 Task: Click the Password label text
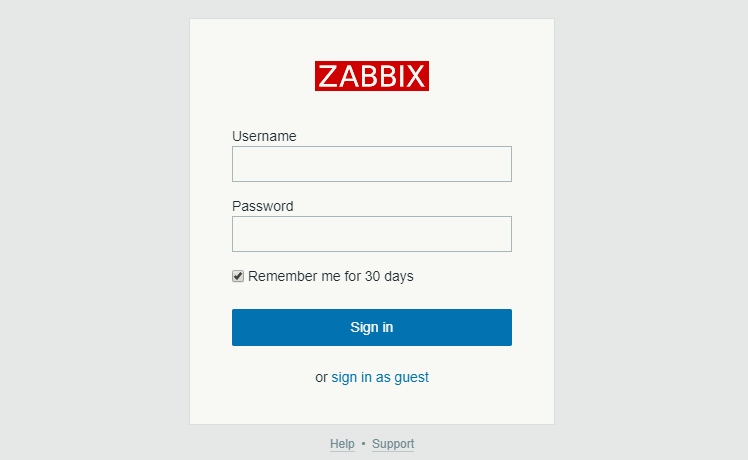(263, 206)
